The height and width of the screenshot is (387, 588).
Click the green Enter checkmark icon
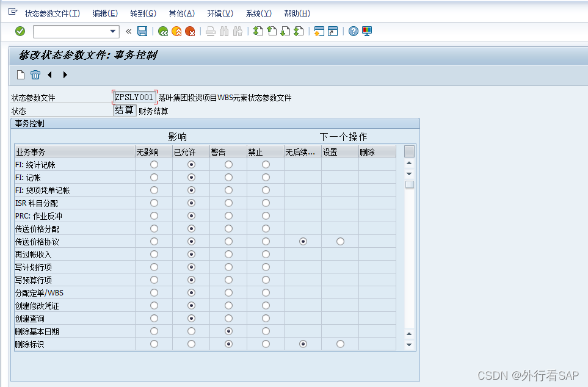coord(20,31)
